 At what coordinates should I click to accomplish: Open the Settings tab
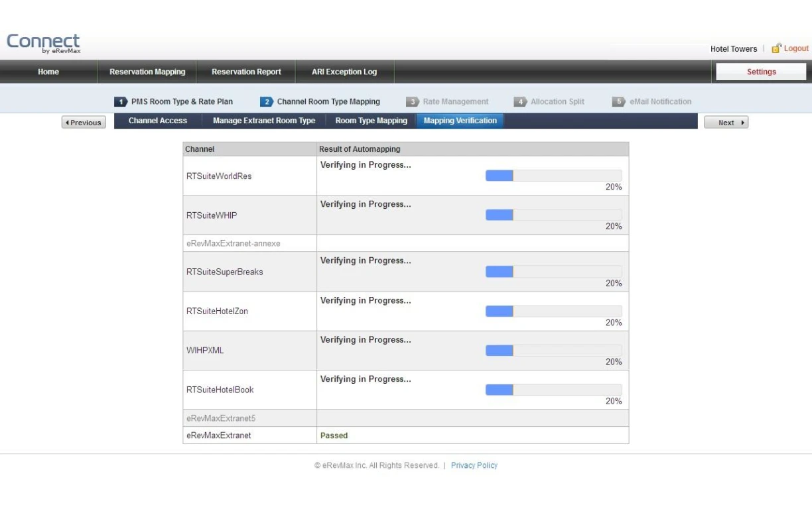pos(761,72)
